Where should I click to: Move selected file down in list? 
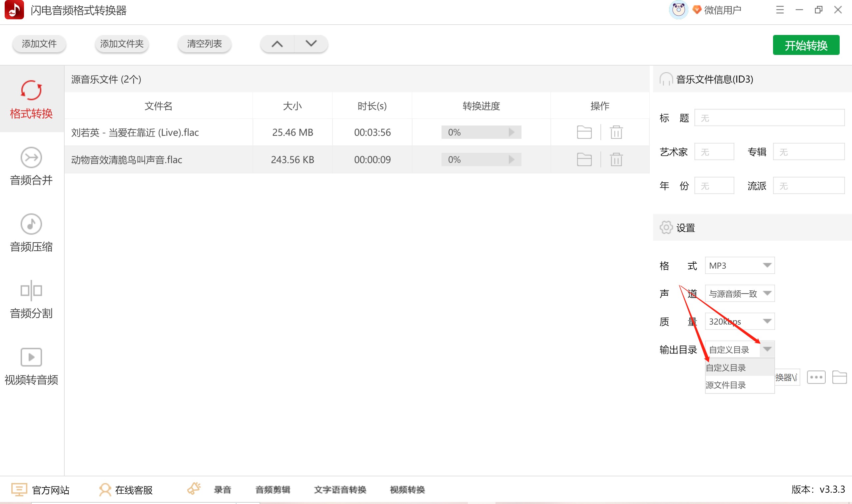pyautogui.click(x=311, y=44)
